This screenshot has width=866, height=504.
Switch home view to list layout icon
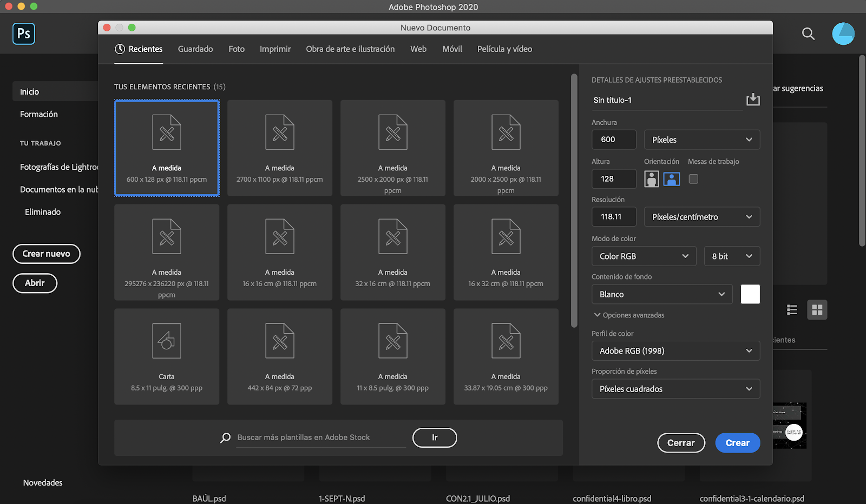[792, 310]
